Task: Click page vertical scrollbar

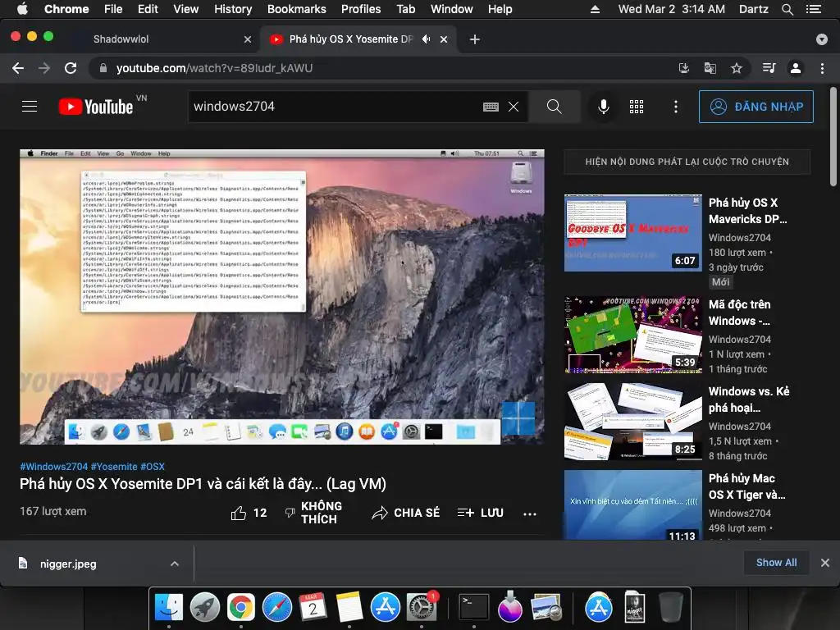Action: pos(833,137)
